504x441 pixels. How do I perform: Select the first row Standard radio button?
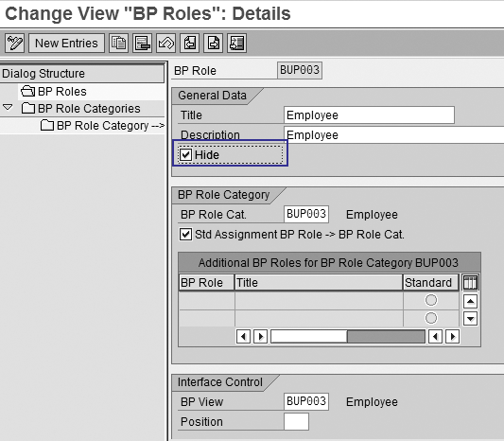tap(430, 300)
